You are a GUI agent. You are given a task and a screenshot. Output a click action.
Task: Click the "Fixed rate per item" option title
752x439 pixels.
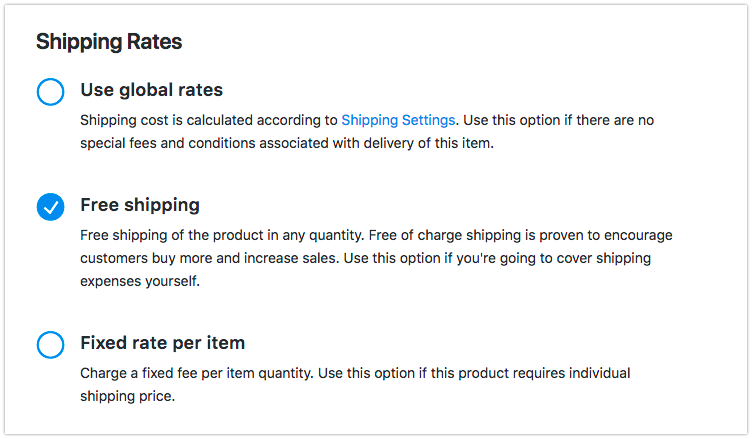[162, 343]
